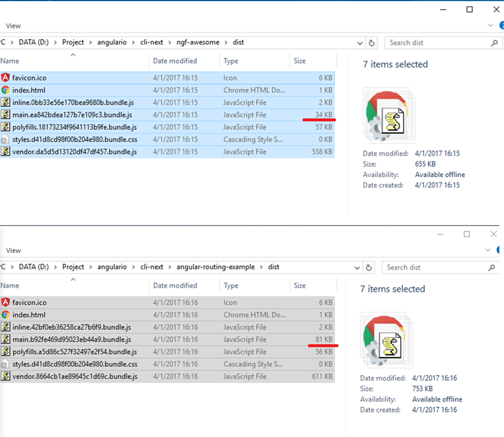
Task: Click the script icon of main.ea842bdea127b7e109c3.bundle.js
Action: pyautogui.click(x=6, y=115)
